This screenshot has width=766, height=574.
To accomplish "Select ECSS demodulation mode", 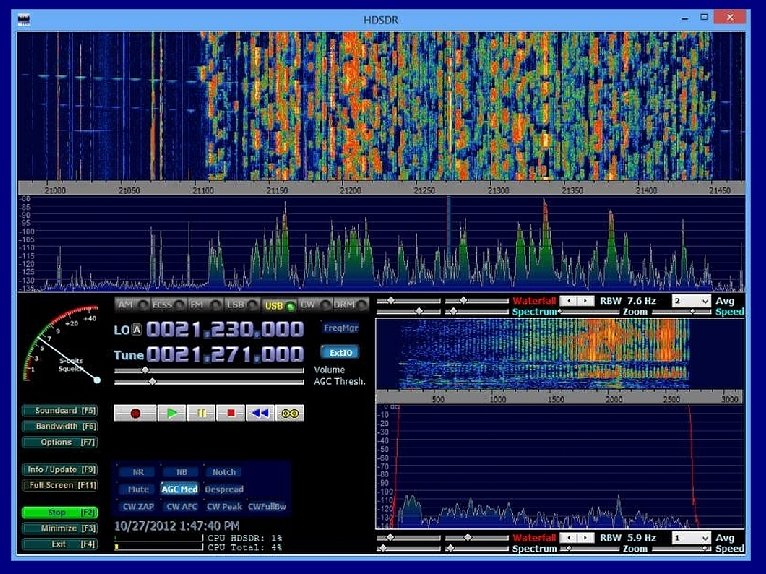I will (x=168, y=305).
